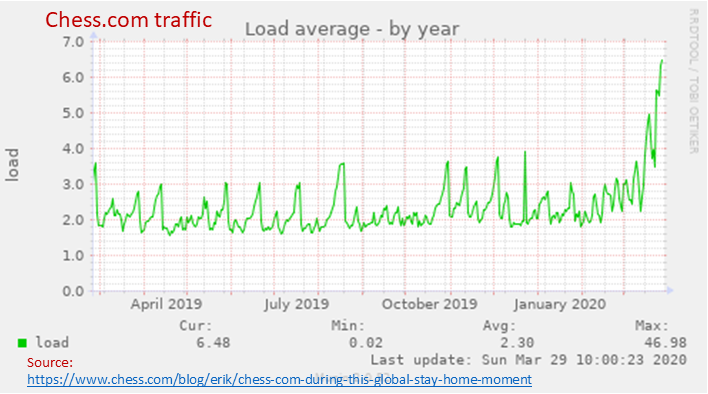Viewport: 708px width, 394px height.
Task: Click the vertical 'load' y-axis title
Action: (12, 165)
